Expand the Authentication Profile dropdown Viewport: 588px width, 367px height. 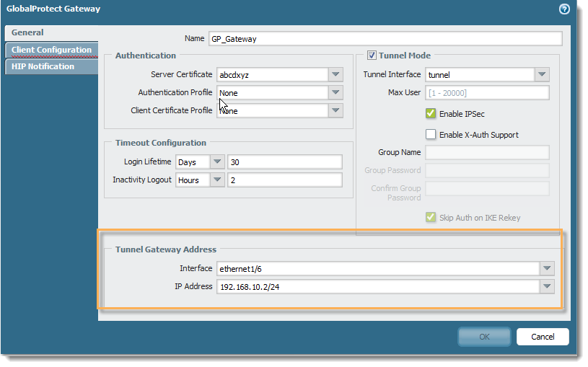point(335,92)
